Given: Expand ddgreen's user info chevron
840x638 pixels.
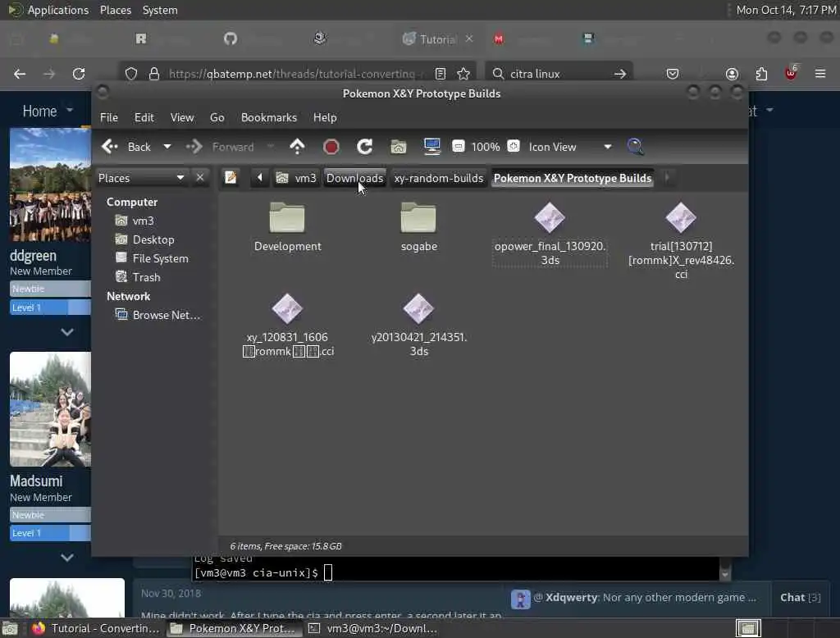Looking at the screenshot, I should click(x=67, y=332).
